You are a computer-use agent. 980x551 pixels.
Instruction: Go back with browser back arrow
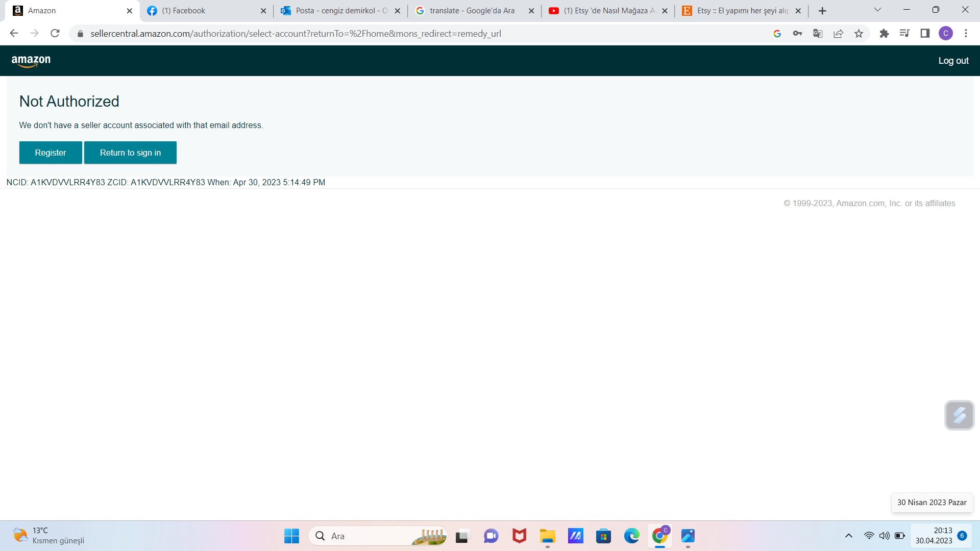click(x=14, y=33)
